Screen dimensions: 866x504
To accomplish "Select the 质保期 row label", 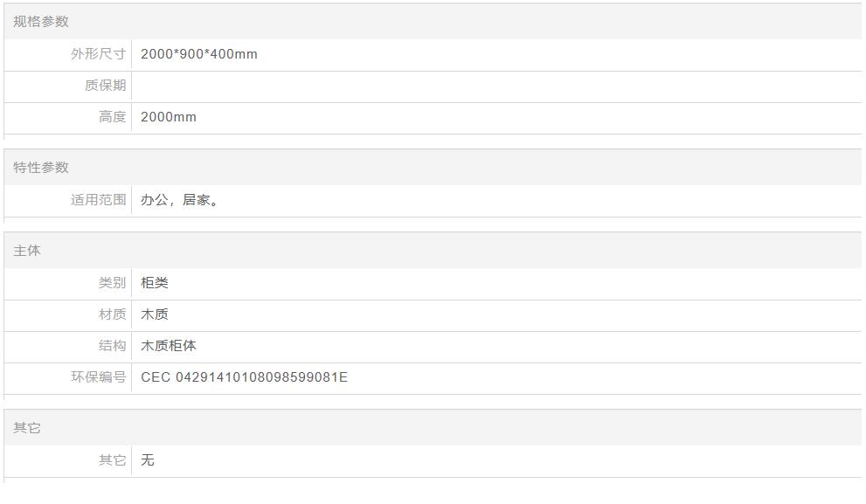I will click(105, 86).
